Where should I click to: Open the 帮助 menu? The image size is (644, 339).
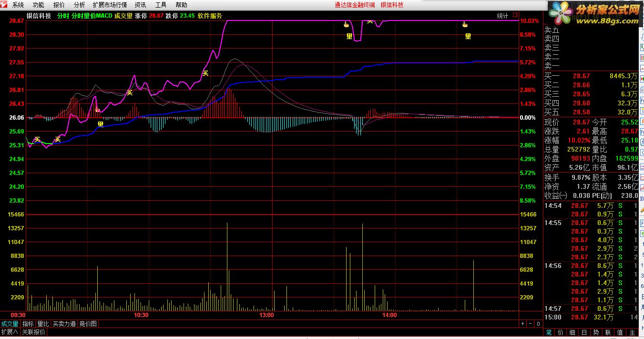[x=181, y=5]
